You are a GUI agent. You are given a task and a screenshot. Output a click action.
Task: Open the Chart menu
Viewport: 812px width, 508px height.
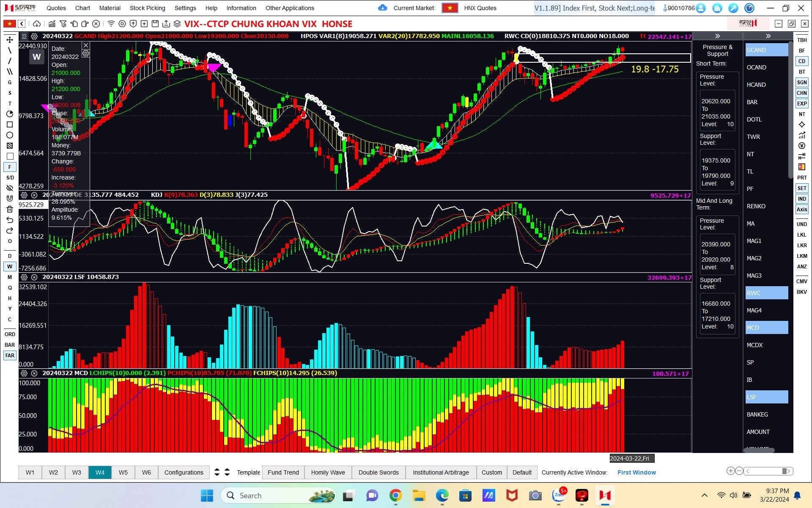pyautogui.click(x=82, y=8)
